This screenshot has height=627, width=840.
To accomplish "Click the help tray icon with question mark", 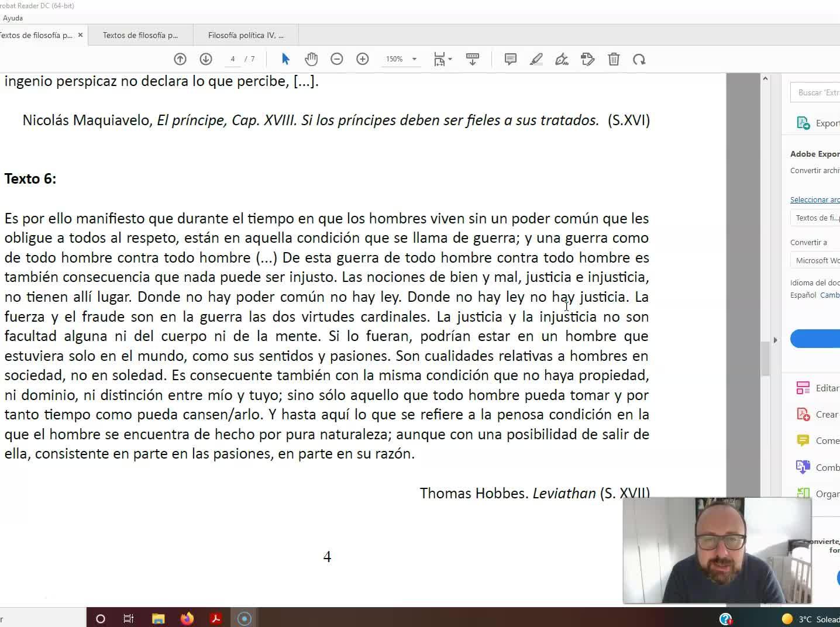I will click(726, 619).
